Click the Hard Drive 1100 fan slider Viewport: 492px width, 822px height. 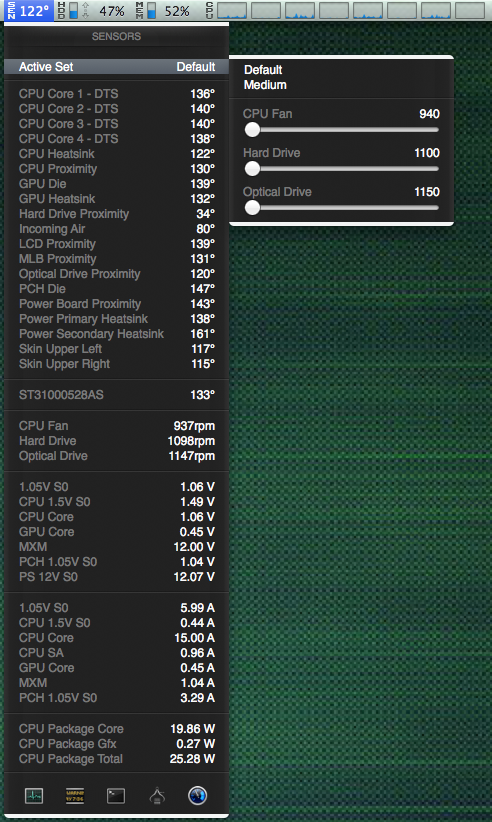(x=342, y=169)
